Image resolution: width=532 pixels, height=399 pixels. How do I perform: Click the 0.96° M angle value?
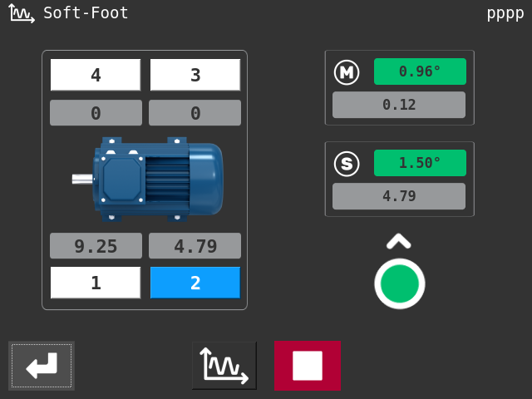point(420,71)
